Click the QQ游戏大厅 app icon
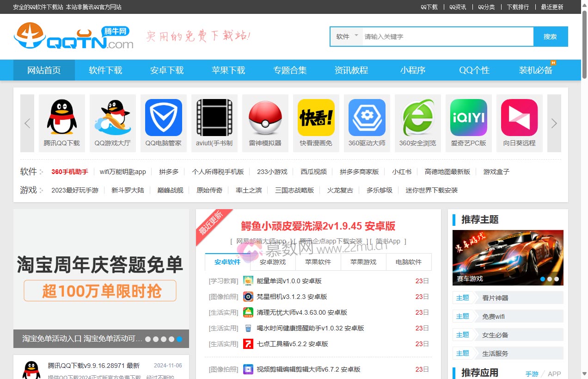 pyautogui.click(x=113, y=118)
